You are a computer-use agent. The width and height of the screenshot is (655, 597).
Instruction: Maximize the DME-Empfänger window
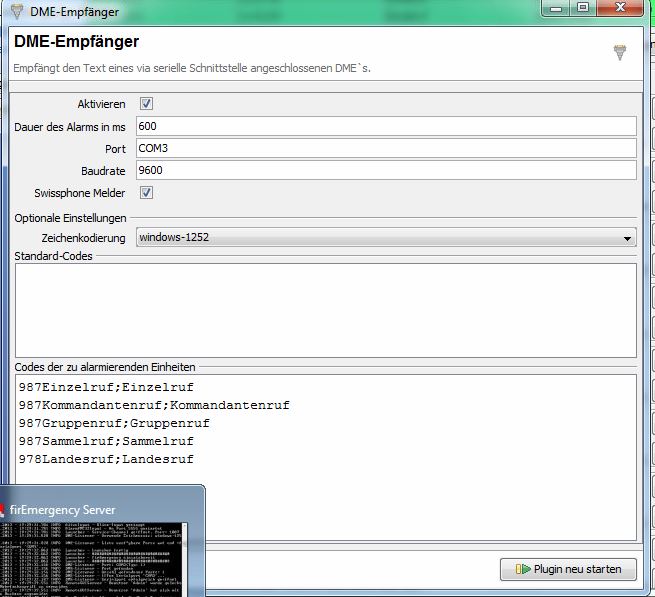[583, 8]
